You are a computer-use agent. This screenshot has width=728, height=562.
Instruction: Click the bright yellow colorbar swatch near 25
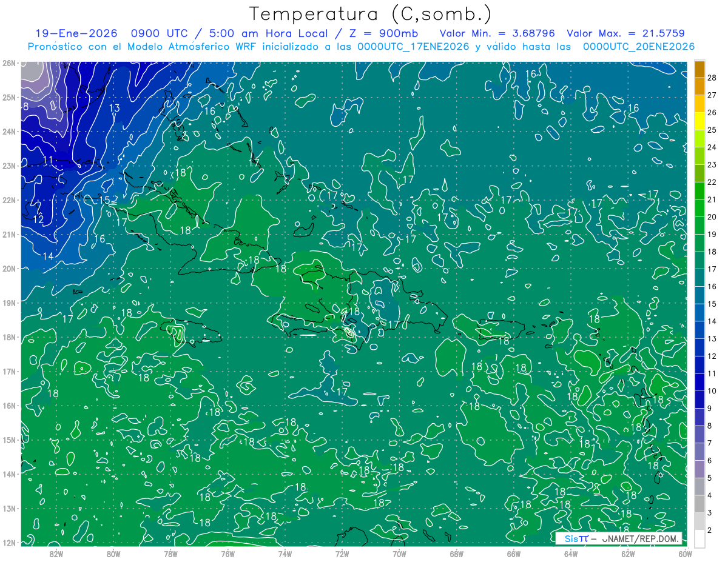tap(699, 121)
